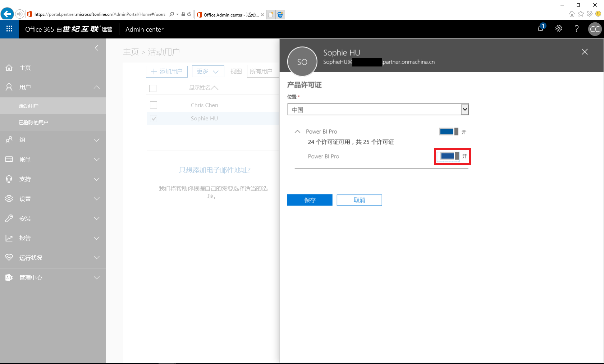The width and height of the screenshot is (604, 364).
Task: Open the CC account avatar menu
Action: (595, 29)
